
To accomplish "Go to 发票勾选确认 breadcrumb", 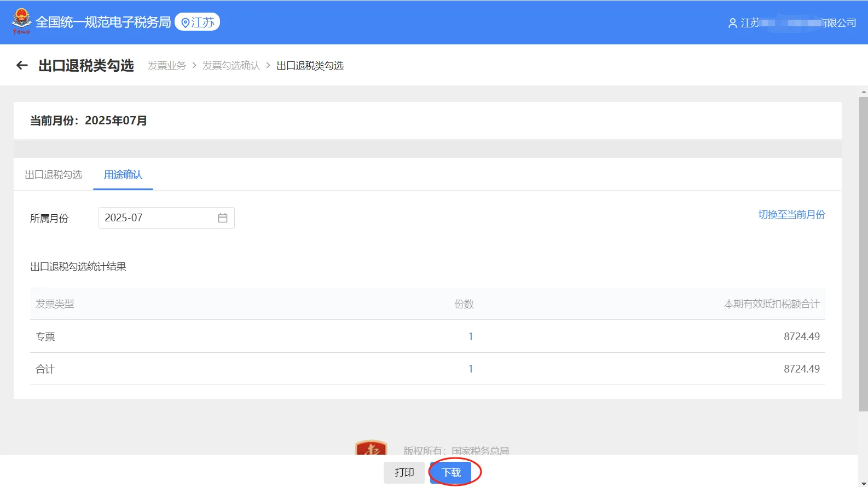I will click(231, 66).
